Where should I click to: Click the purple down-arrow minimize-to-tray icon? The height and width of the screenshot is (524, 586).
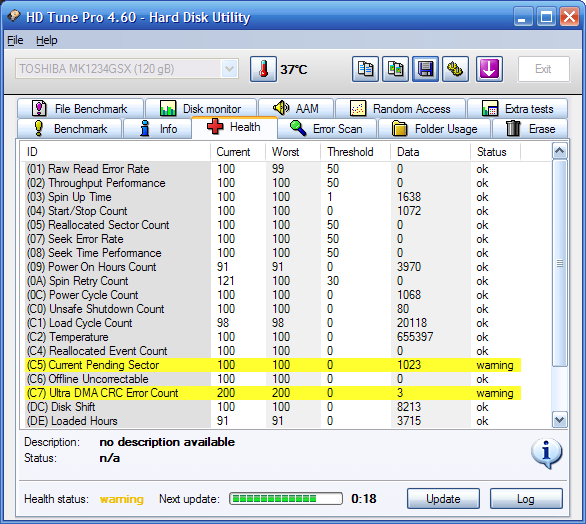[489, 69]
